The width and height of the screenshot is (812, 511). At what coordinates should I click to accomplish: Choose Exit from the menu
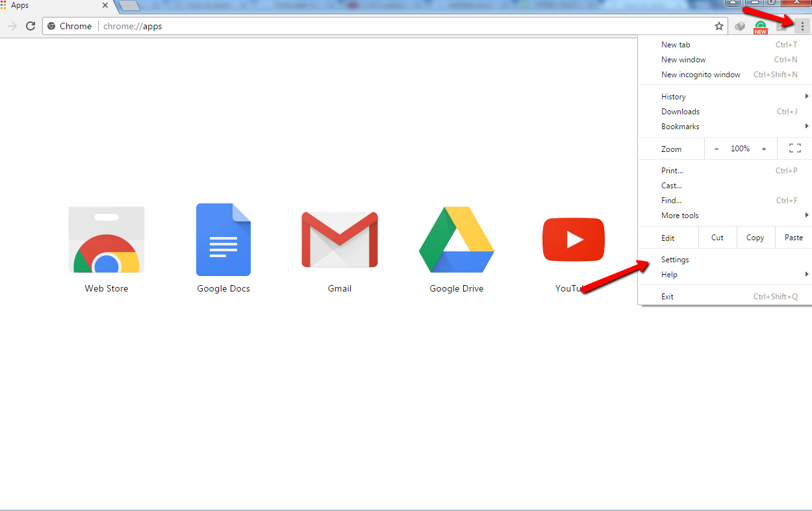[725, 297]
